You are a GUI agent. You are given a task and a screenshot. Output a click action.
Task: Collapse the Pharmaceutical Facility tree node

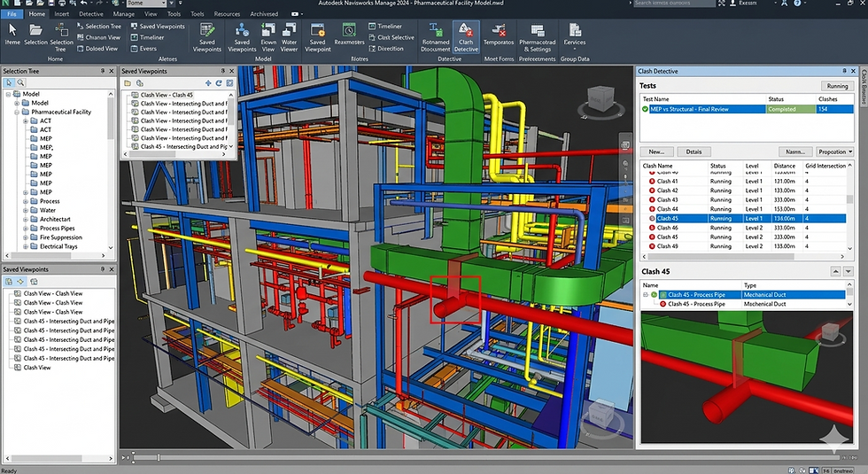pos(17,112)
